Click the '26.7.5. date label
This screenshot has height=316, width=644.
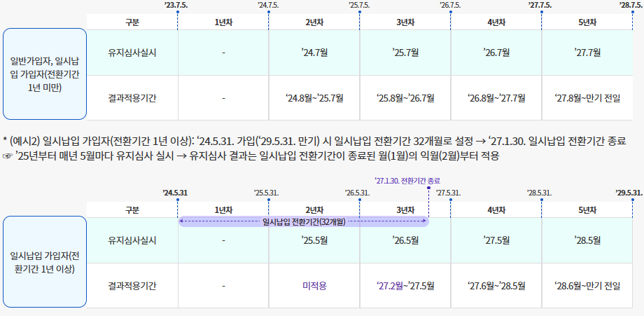pyautogui.click(x=450, y=6)
